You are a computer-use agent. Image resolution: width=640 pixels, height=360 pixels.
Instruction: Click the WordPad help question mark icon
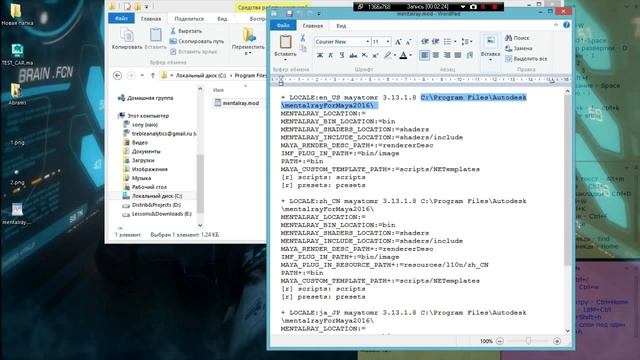point(567,25)
